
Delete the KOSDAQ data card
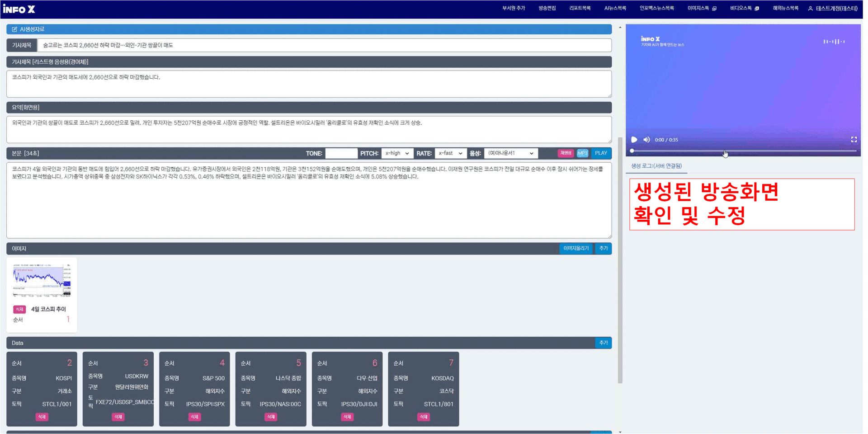(424, 417)
